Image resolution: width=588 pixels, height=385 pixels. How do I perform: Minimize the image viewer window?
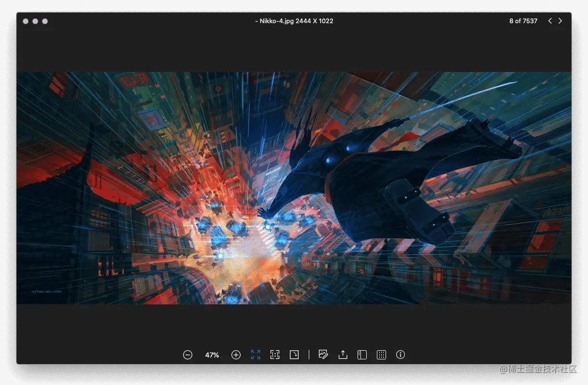[35, 21]
